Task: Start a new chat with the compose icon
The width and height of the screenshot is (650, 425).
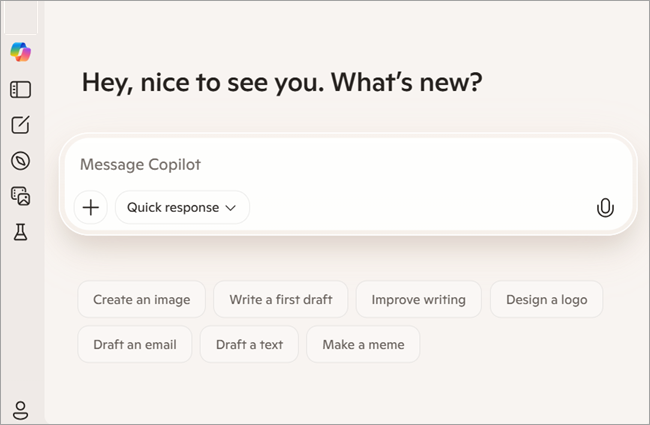Action: pos(20,125)
